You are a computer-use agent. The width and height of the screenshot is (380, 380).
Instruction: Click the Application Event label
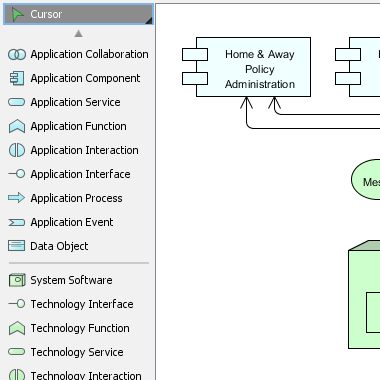[72, 222]
